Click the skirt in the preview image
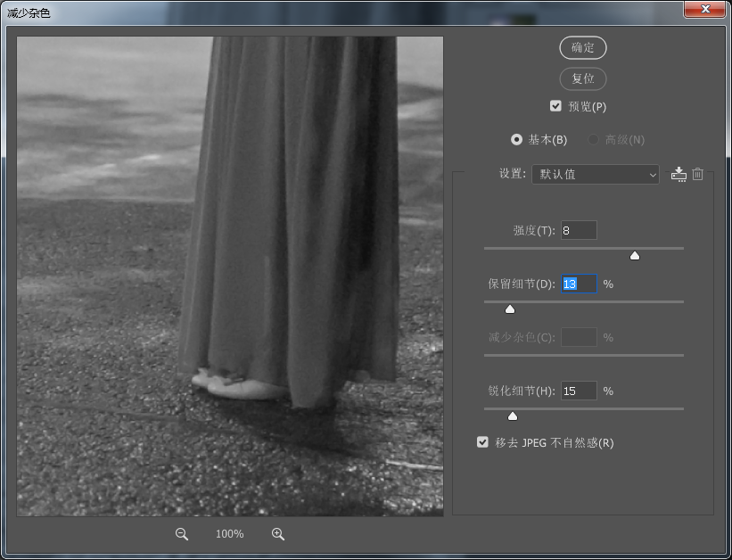732x560 pixels. point(285,223)
